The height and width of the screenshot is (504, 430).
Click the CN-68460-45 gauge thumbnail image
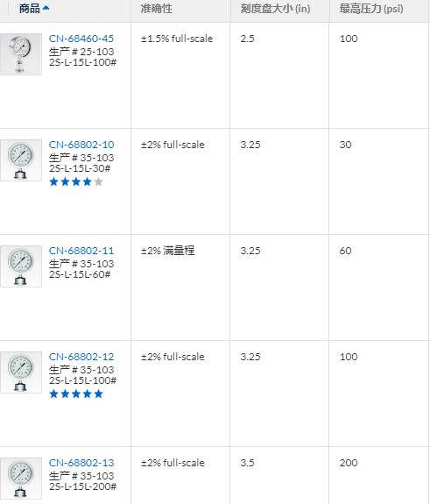(x=21, y=54)
